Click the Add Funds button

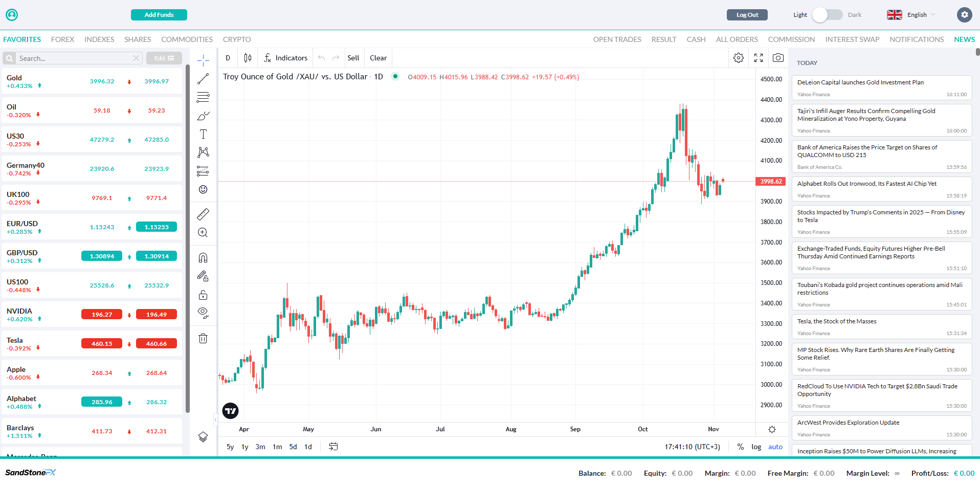coord(159,15)
